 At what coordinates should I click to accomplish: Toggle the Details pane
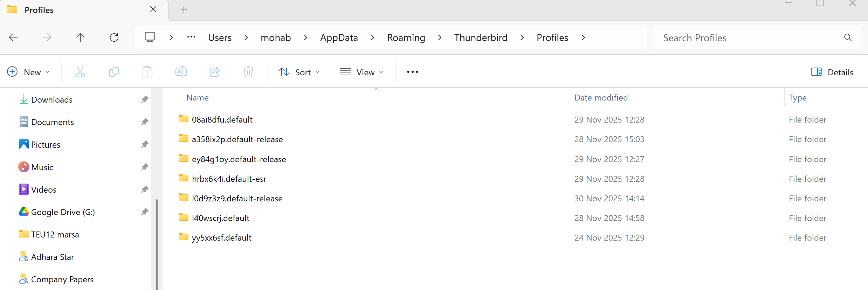click(832, 72)
